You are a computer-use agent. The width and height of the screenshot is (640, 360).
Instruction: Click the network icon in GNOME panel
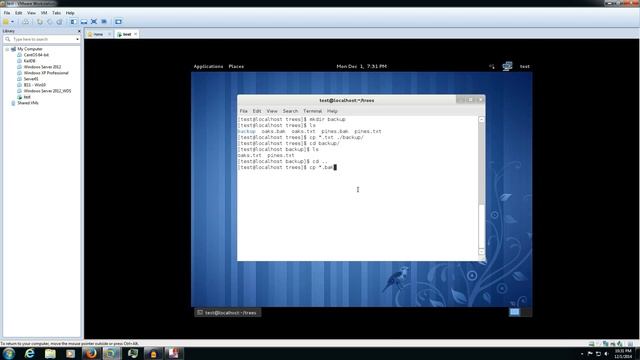[507, 66]
